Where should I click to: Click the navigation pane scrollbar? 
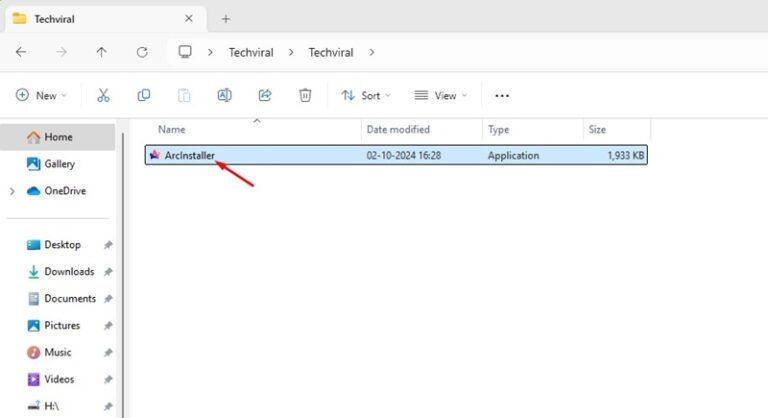[122, 274]
